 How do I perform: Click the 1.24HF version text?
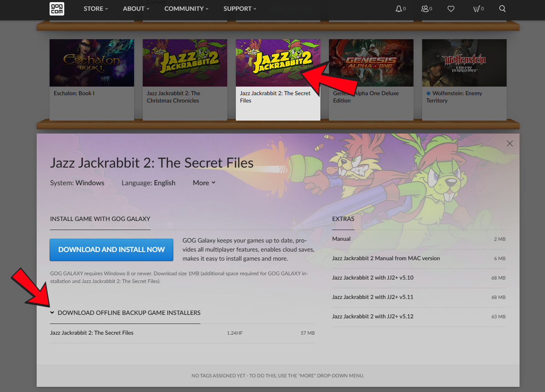click(x=235, y=333)
